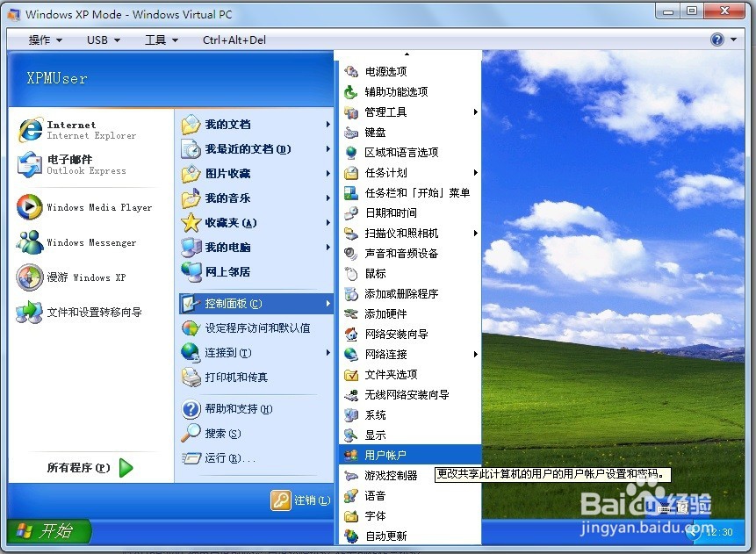Launch Outlook Express email icon
The height and width of the screenshot is (554, 756).
coord(29,164)
